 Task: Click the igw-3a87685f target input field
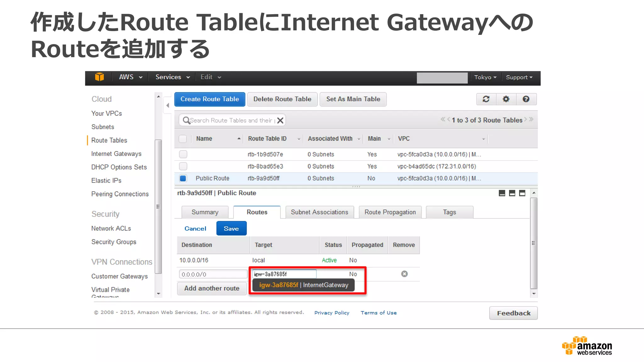click(284, 274)
